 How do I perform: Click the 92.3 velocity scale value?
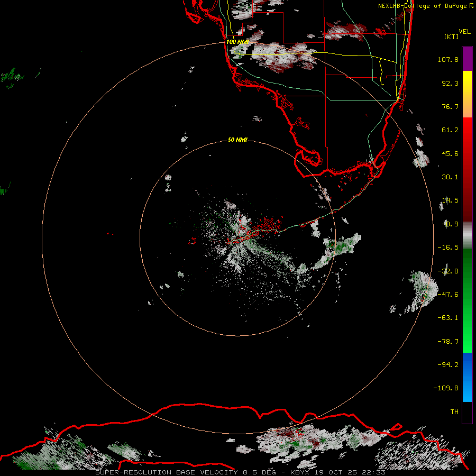pyautogui.click(x=450, y=83)
